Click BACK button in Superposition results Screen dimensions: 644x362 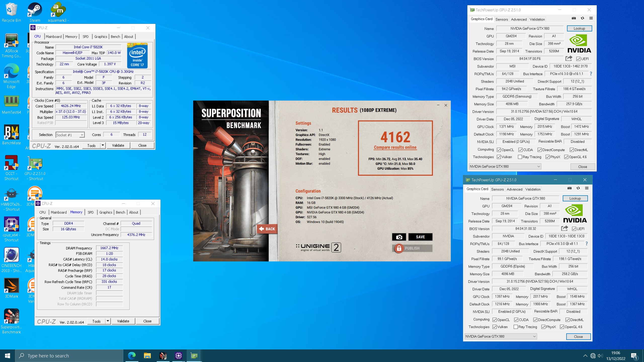[267, 229]
